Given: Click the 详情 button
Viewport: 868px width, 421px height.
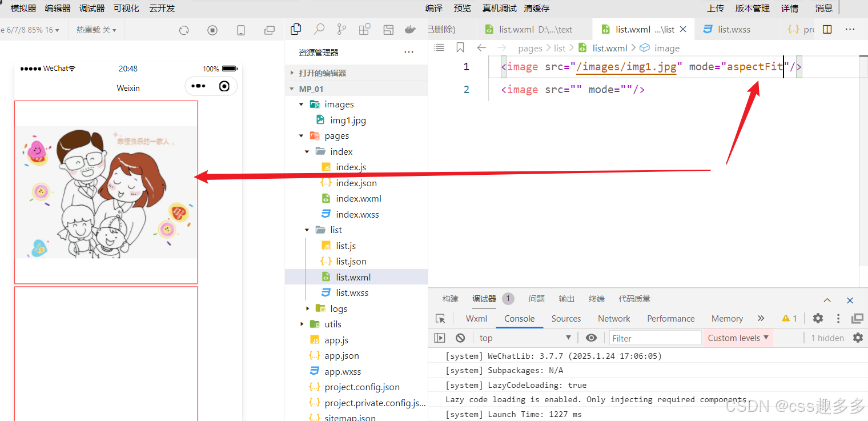Looking at the screenshot, I should tap(790, 8).
